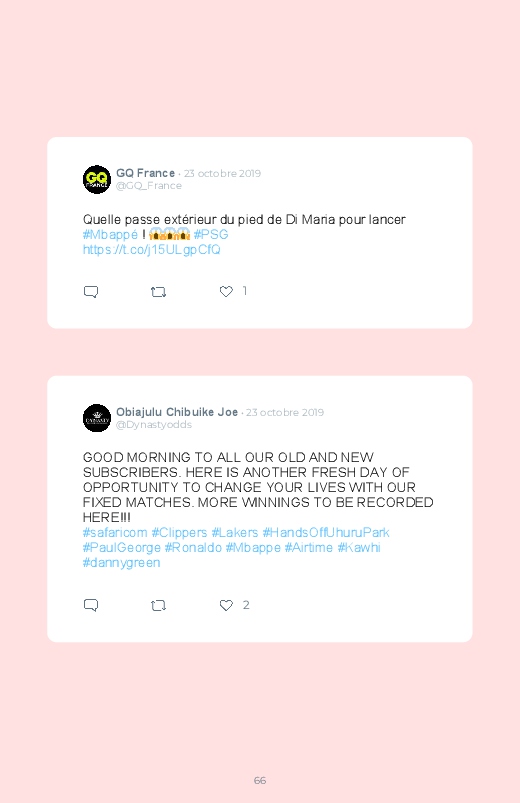The image size is (520, 803).
Task: Open the Dynasty Odds profile avatar
Action: [x=97, y=418]
